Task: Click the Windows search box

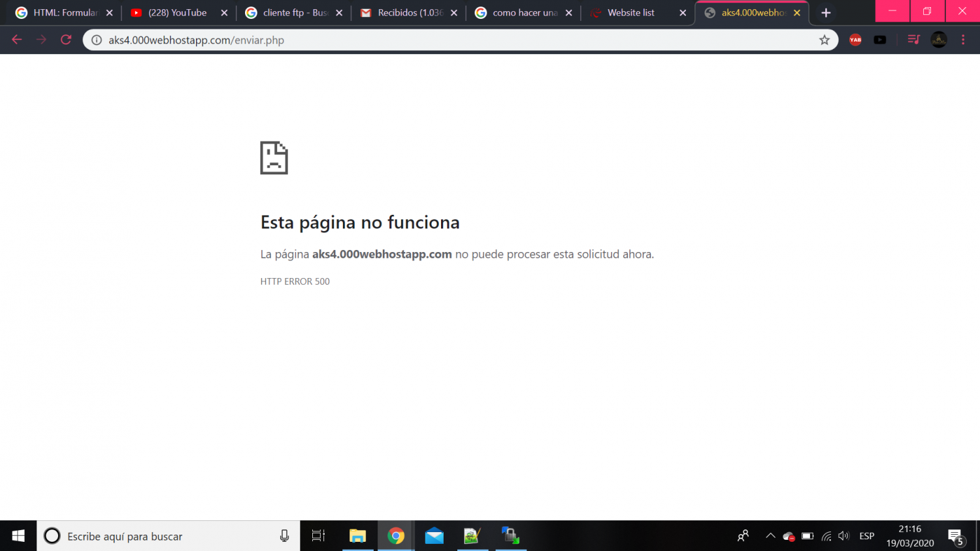Action: tap(169, 536)
